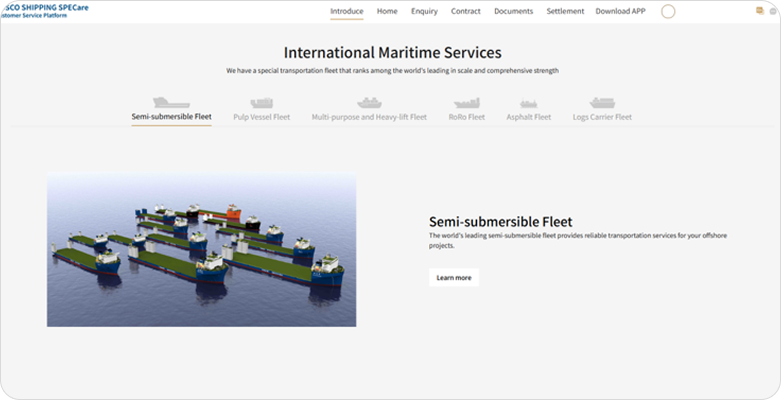Click the Download APP link

click(621, 12)
